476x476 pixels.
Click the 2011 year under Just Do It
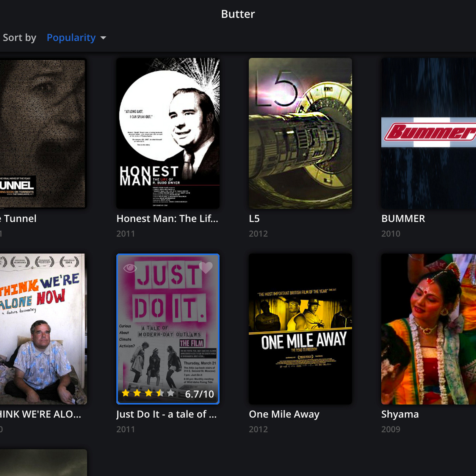point(126,429)
